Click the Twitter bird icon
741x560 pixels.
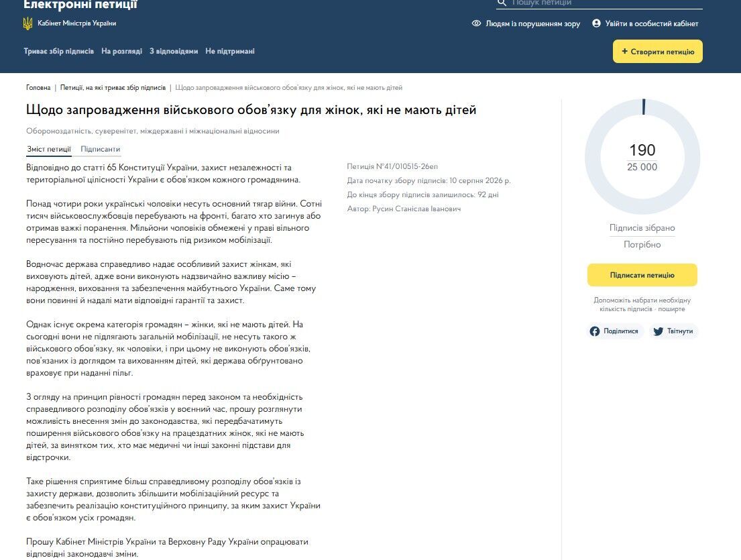658,331
